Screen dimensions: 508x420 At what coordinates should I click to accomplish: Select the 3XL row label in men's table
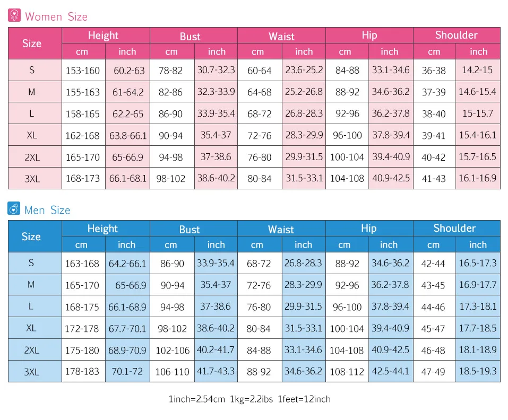[x=32, y=371]
